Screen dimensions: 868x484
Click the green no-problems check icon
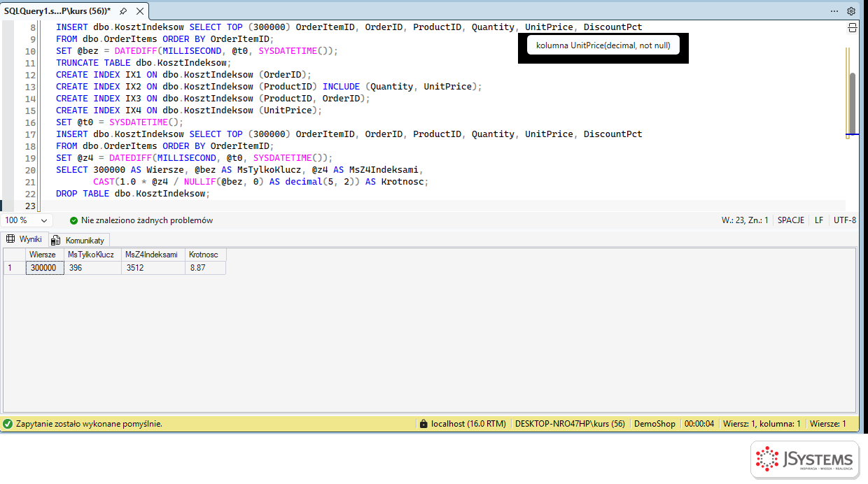click(x=73, y=220)
